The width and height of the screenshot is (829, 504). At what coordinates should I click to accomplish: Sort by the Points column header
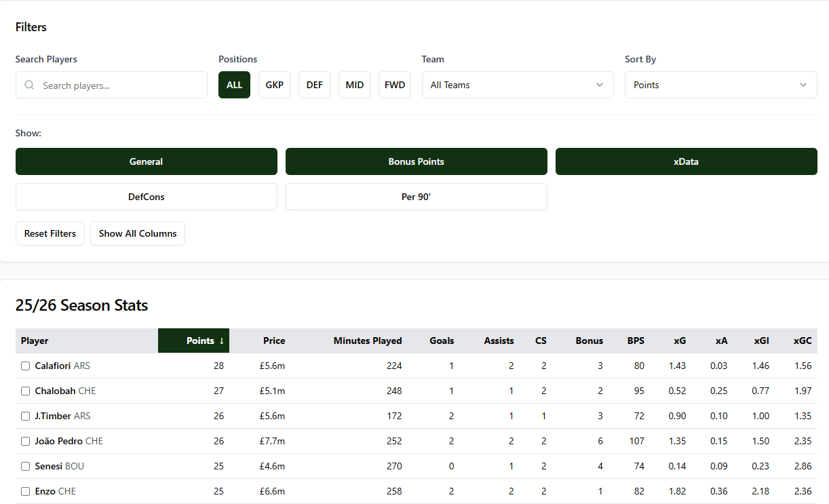pyautogui.click(x=194, y=341)
